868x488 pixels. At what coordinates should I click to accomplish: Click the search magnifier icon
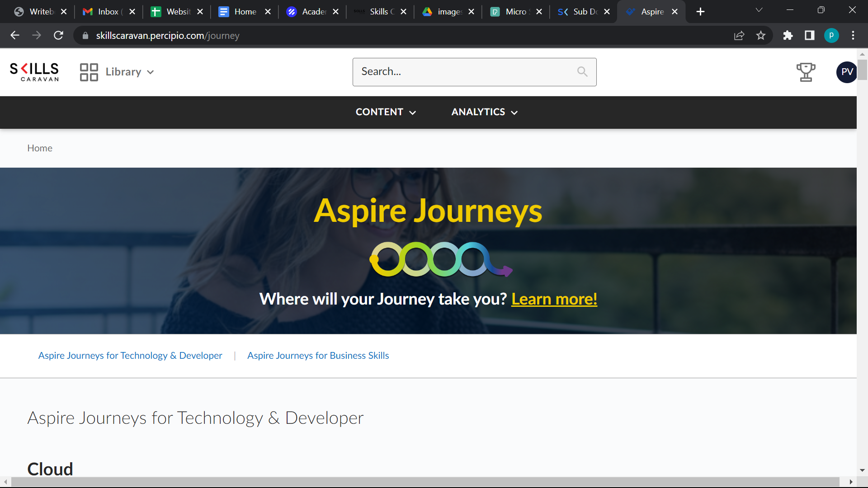point(582,71)
